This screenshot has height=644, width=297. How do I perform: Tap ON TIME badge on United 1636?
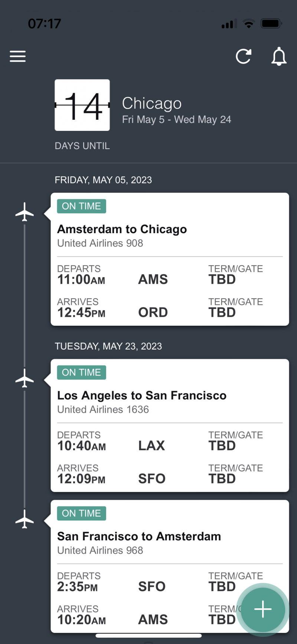pos(81,373)
